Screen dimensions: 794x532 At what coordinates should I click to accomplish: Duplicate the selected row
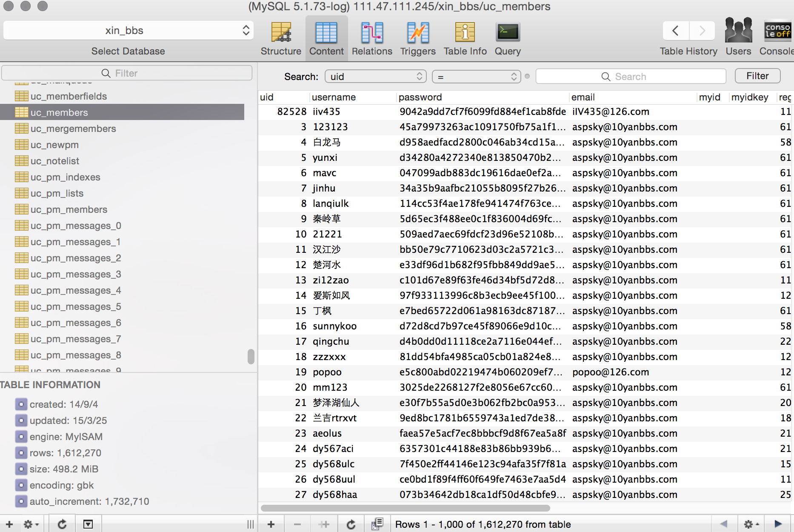click(324, 524)
